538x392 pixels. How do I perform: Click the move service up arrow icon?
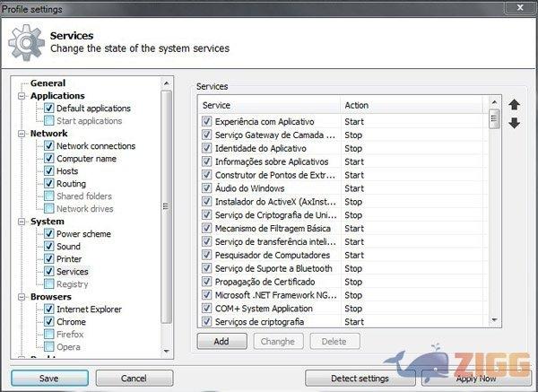[514, 105]
